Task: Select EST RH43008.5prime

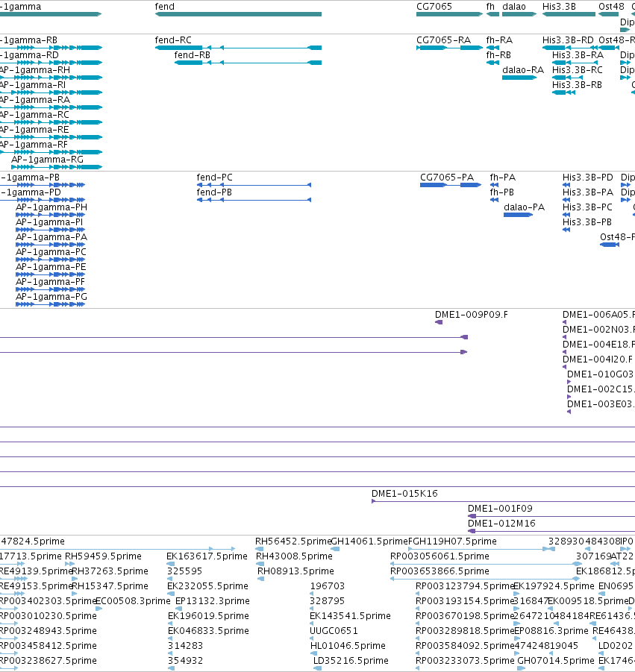Action: pos(294,556)
